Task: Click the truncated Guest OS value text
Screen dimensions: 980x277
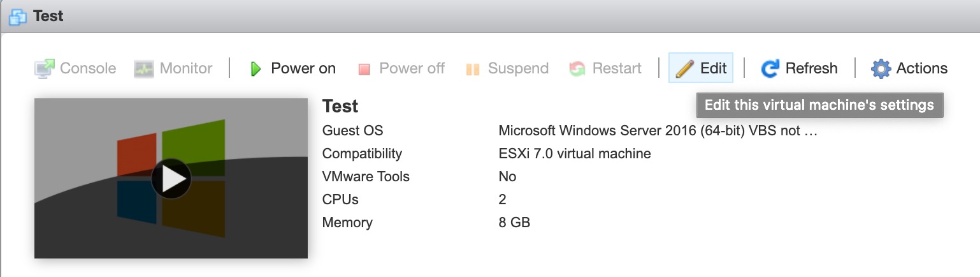Action: click(658, 131)
